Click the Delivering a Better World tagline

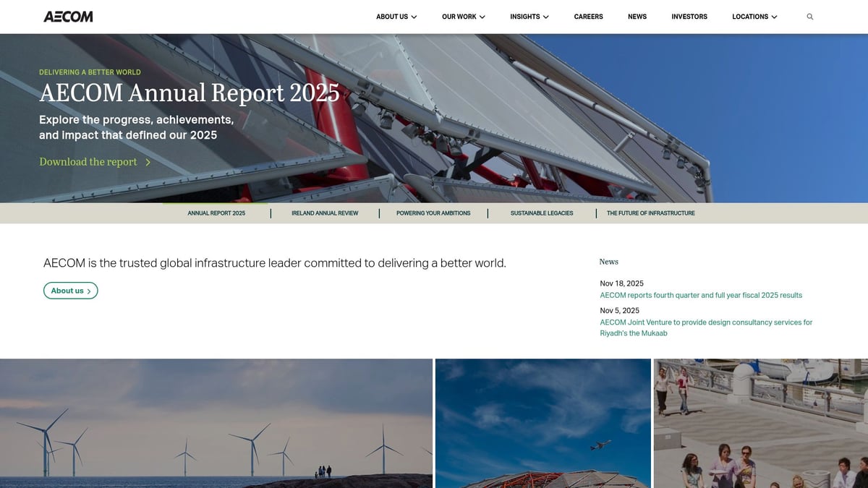click(90, 72)
